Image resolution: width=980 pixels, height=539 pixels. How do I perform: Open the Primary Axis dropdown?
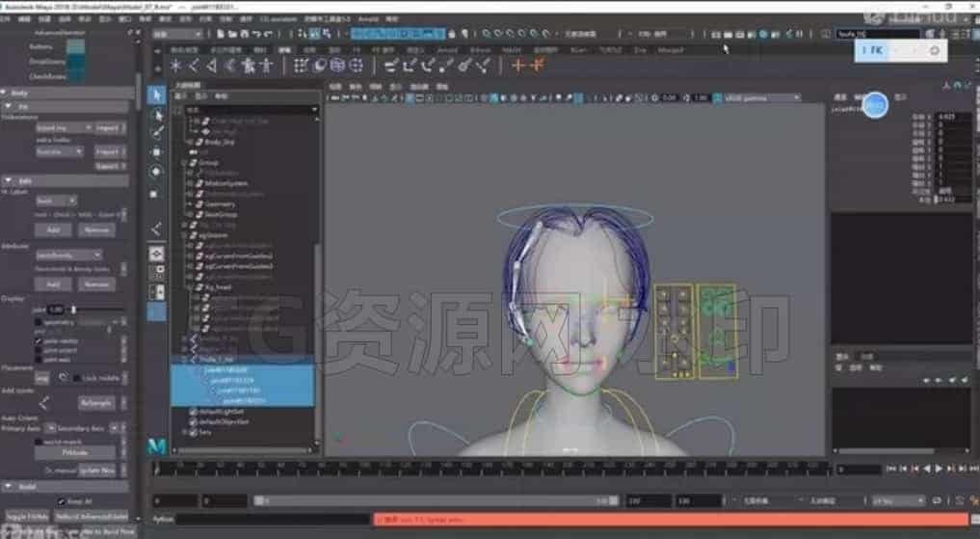51,428
